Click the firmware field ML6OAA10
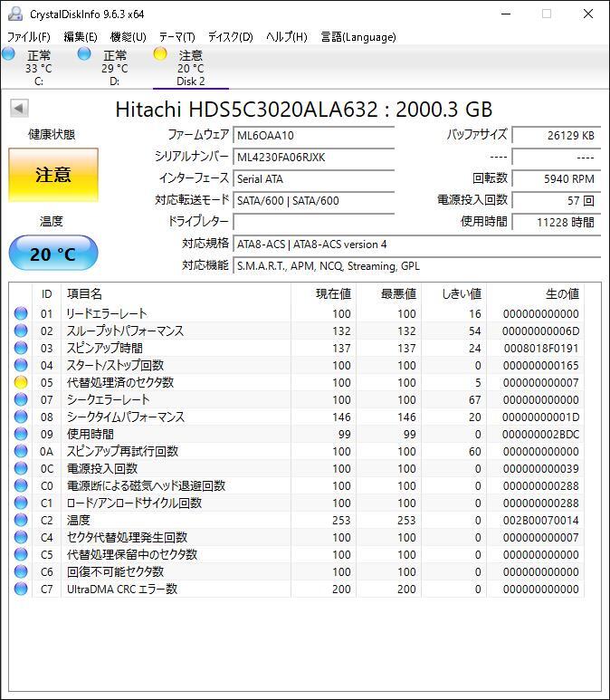This screenshot has height=700, width=610. point(314,135)
